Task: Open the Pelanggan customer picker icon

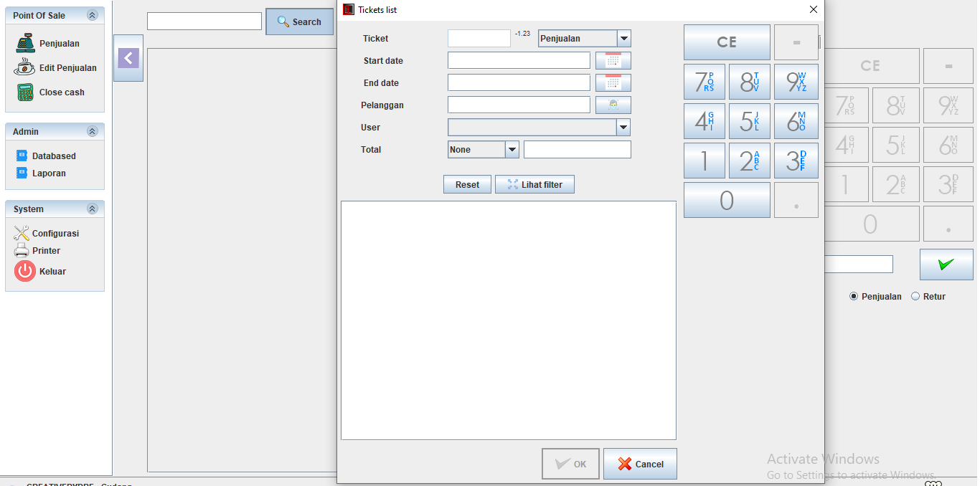Action: click(x=613, y=105)
